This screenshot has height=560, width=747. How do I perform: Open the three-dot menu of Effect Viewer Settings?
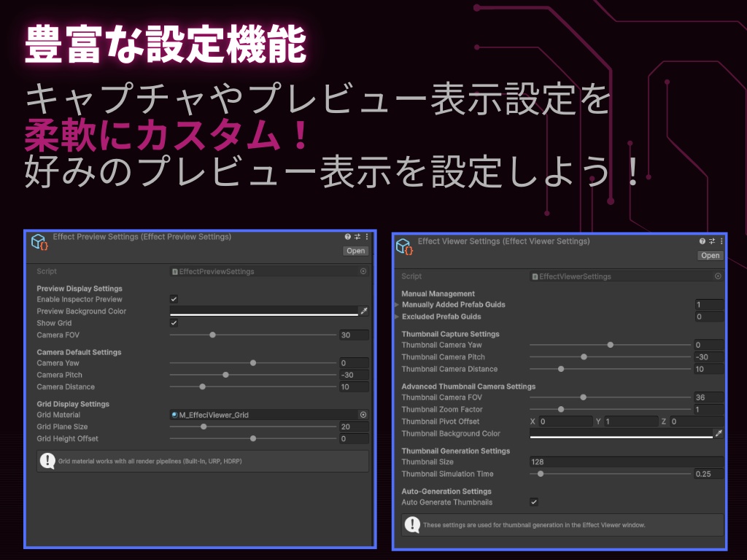point(722,241)
